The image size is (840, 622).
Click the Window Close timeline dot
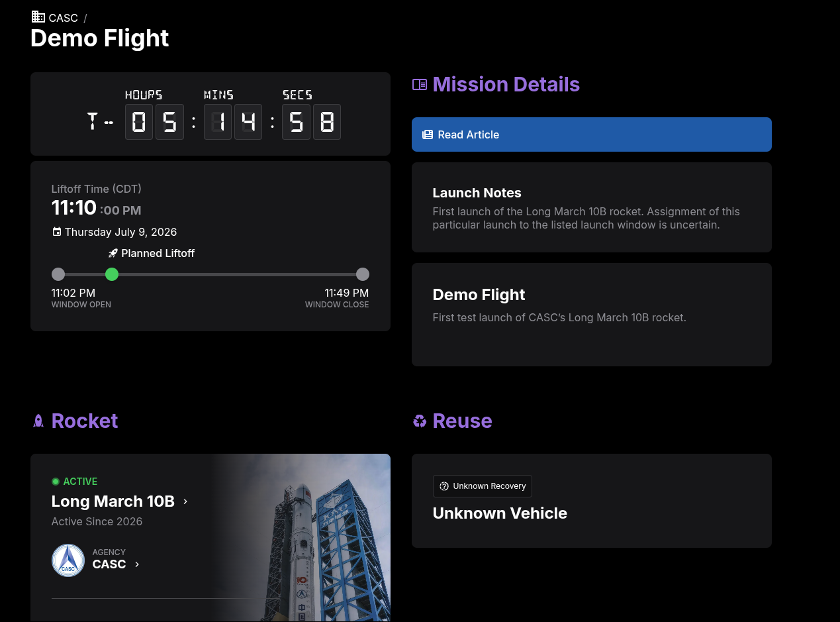point(362,274)
